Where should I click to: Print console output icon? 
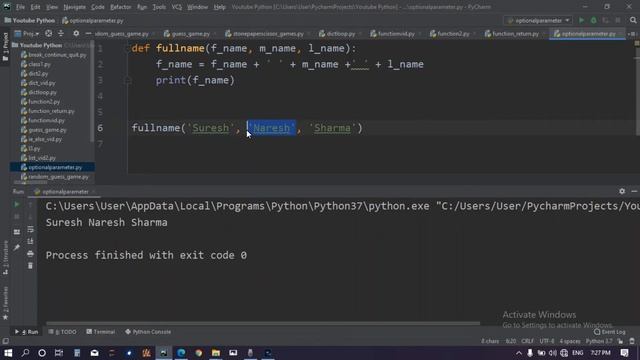point(31,254)
